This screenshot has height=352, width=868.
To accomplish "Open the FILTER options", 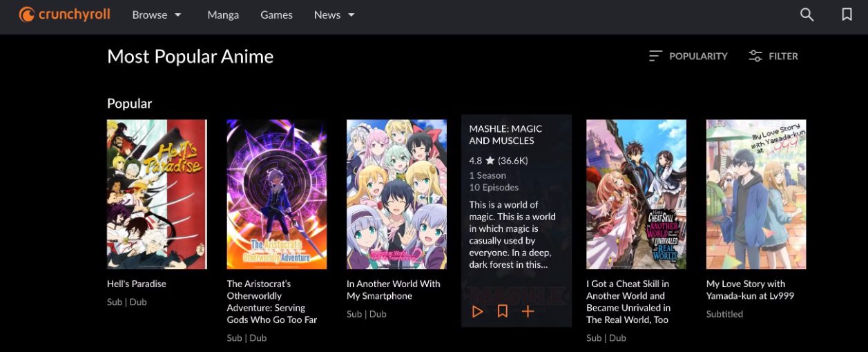I will (783, 56).
